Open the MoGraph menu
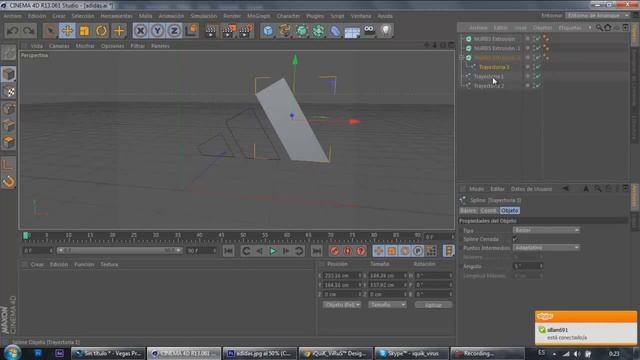 point(259,16)
